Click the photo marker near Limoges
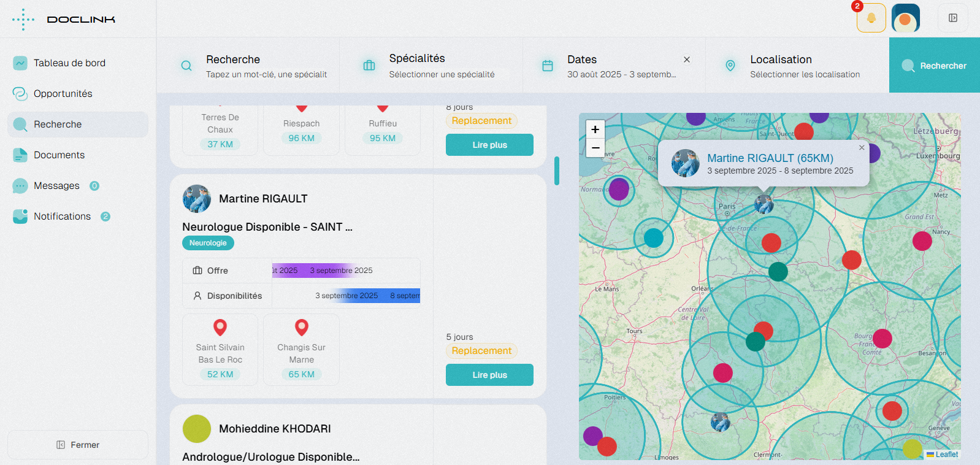 click(x=720, y=422)
